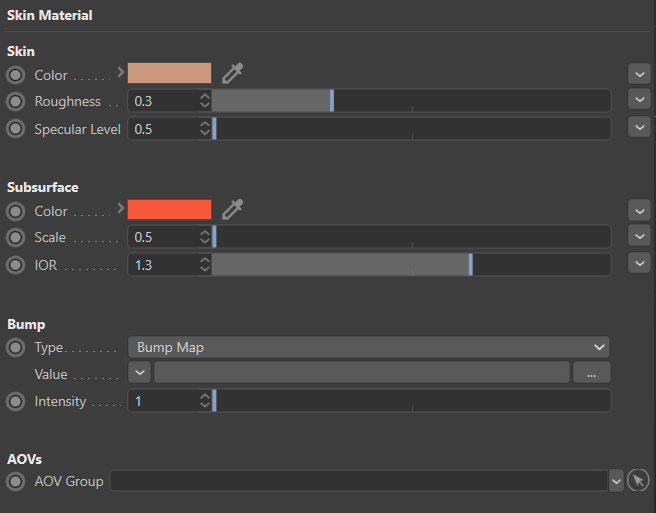Expand the Skin Roughness options chevron

point(639,100)
